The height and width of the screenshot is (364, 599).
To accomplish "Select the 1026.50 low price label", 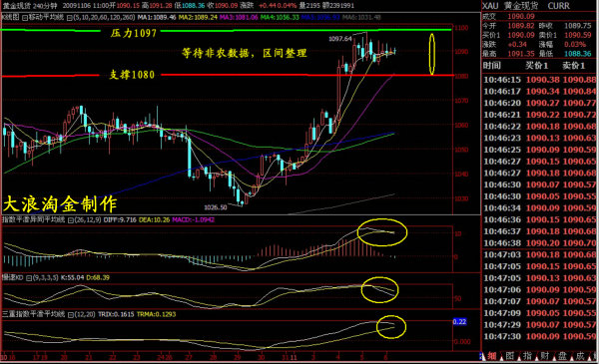I will click(x=215, y=207).
